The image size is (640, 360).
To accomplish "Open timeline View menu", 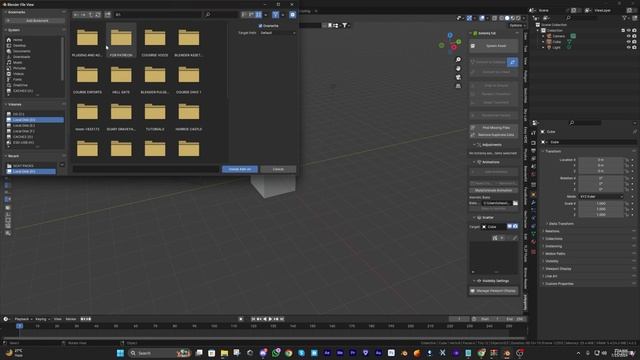I will coord(58,319).
